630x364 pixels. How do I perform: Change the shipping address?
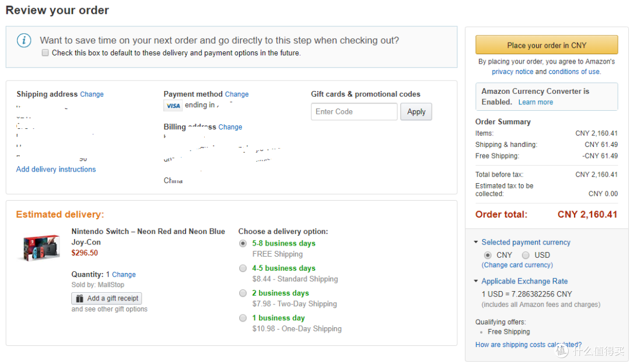tap(92, 94)
